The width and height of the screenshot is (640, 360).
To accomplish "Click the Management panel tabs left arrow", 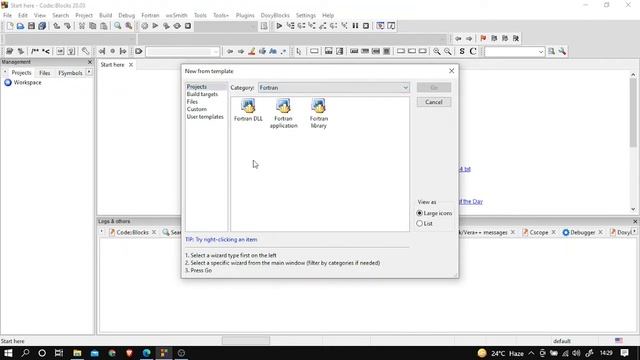I will coord(5,73).
